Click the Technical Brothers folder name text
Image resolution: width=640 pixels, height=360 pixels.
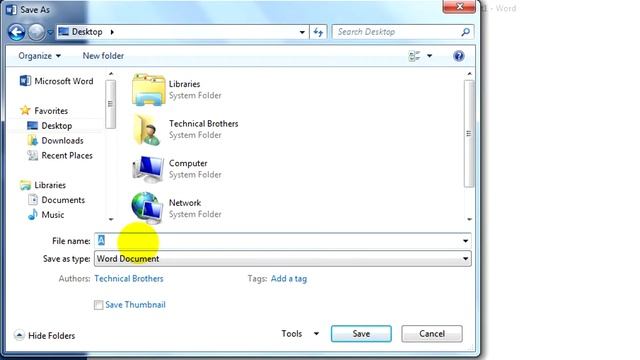click(x=204, y=124)
